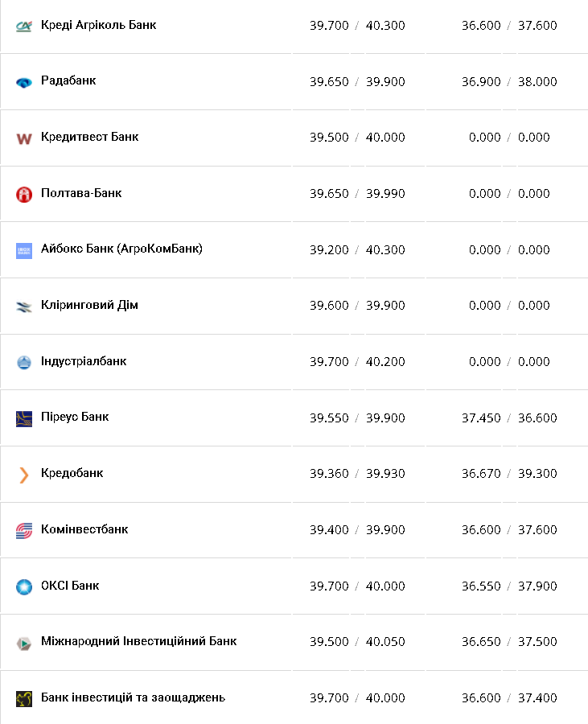This screenshot has height=724, width=588.
Task: Select the Кредобанк name link
Action: pos(72,473)
